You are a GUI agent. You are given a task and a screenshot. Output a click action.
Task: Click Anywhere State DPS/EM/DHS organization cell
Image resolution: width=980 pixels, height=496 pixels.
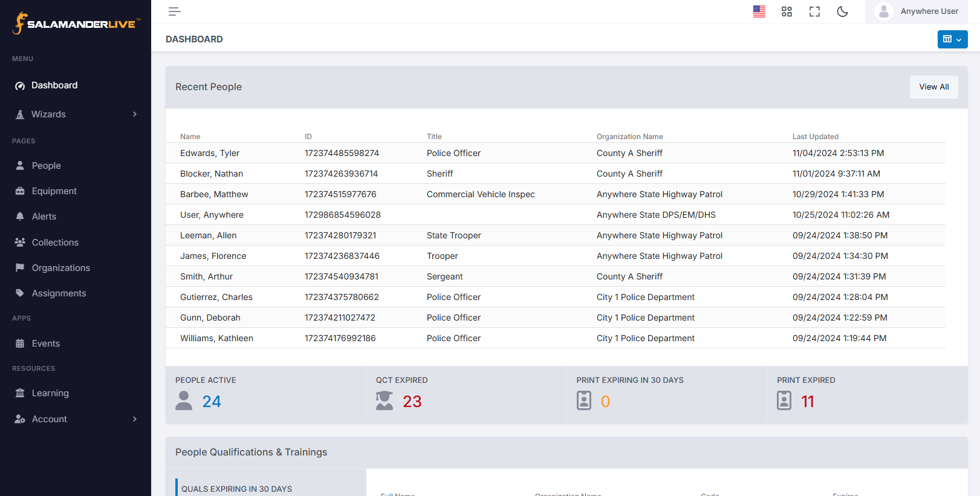coord(656,215)
